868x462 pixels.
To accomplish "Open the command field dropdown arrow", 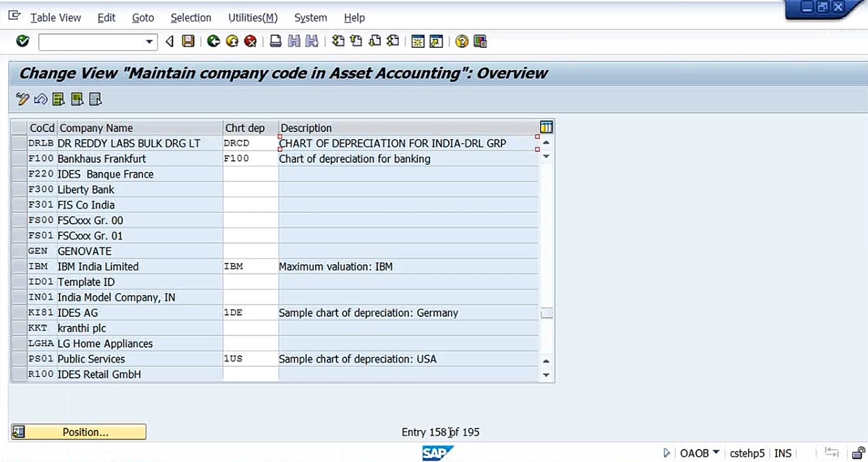I will 149,42.
